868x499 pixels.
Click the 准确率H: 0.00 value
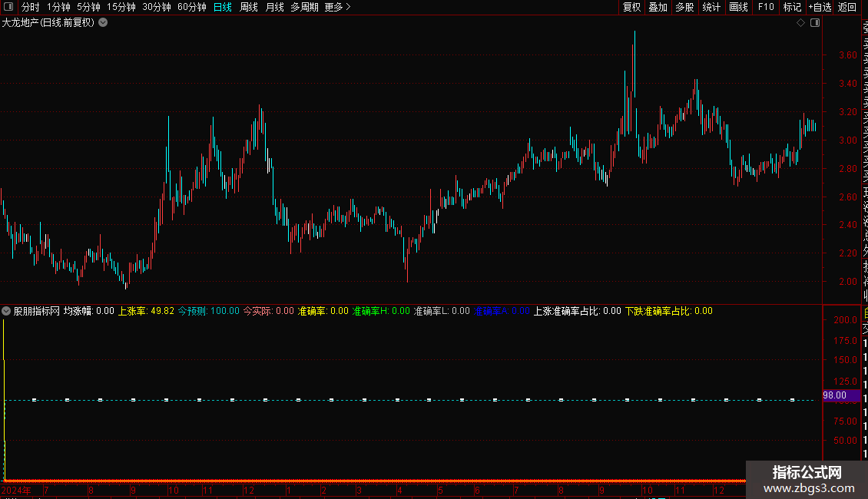[382, 311]
